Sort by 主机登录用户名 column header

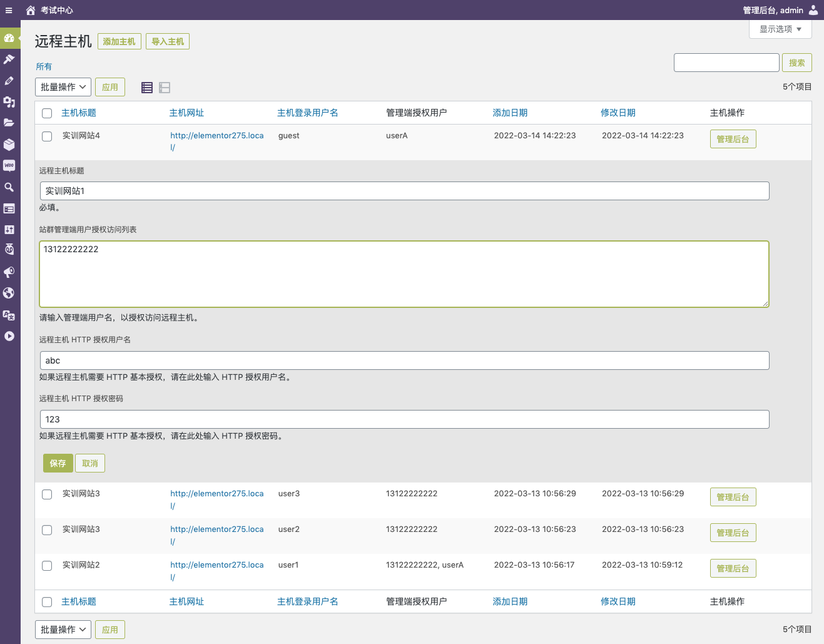click(308, 113)
